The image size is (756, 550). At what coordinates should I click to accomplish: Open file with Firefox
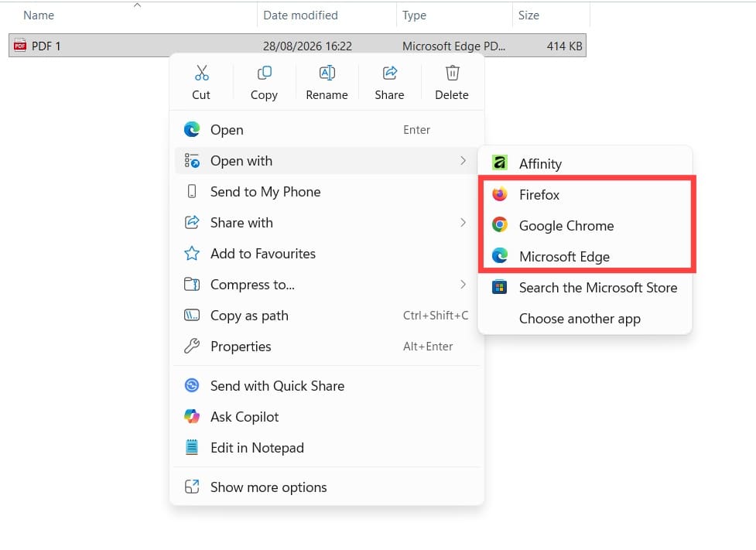(x=585, y=194)
